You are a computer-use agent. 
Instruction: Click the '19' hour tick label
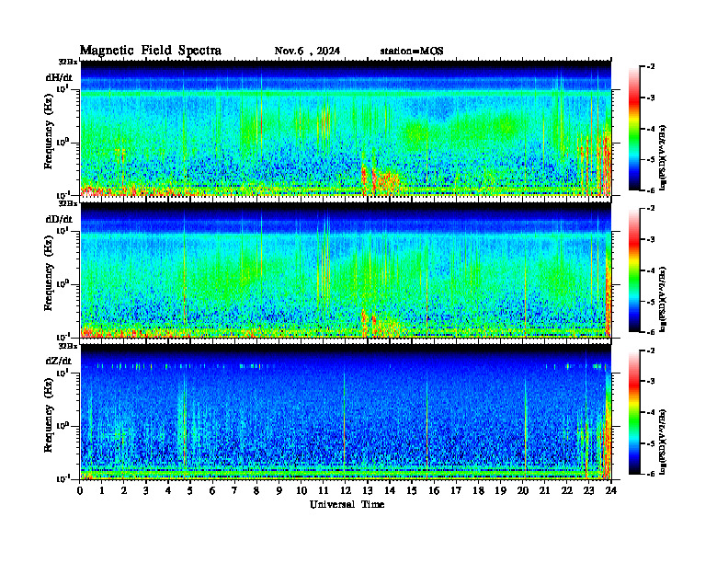pos(500,490)
